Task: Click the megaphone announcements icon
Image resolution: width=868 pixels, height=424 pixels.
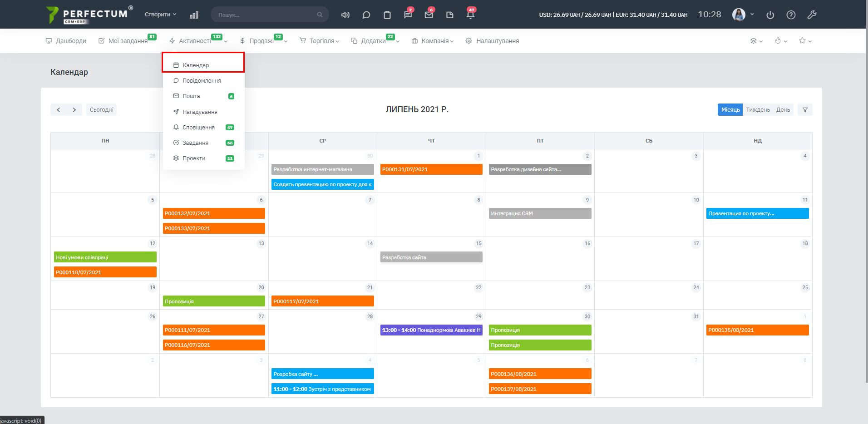Action: click(345, 15)
